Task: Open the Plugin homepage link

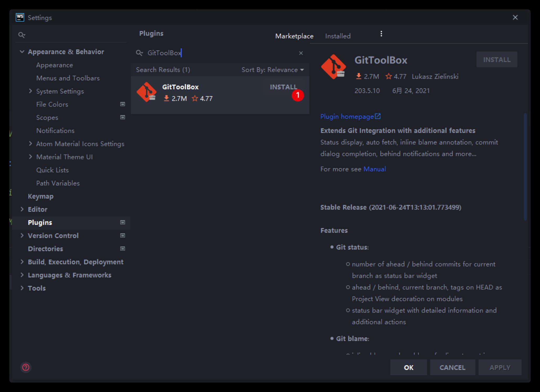Action: tap(347, 116)
